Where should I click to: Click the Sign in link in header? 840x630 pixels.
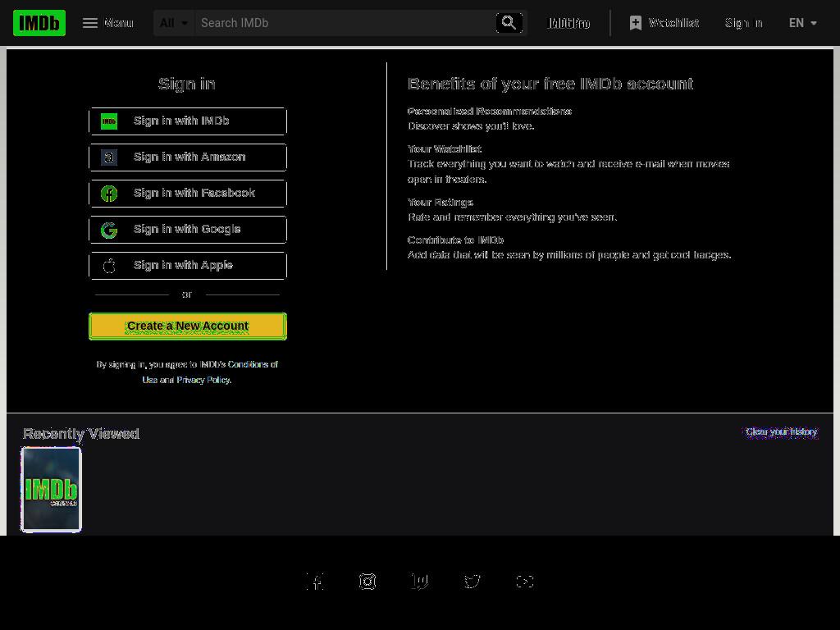(743, 23)
